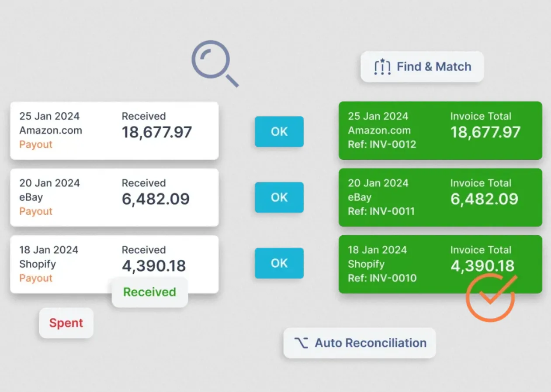
Task: Click the 20 Jan 2024 date in the white card
Action: (x=49, y=183)
